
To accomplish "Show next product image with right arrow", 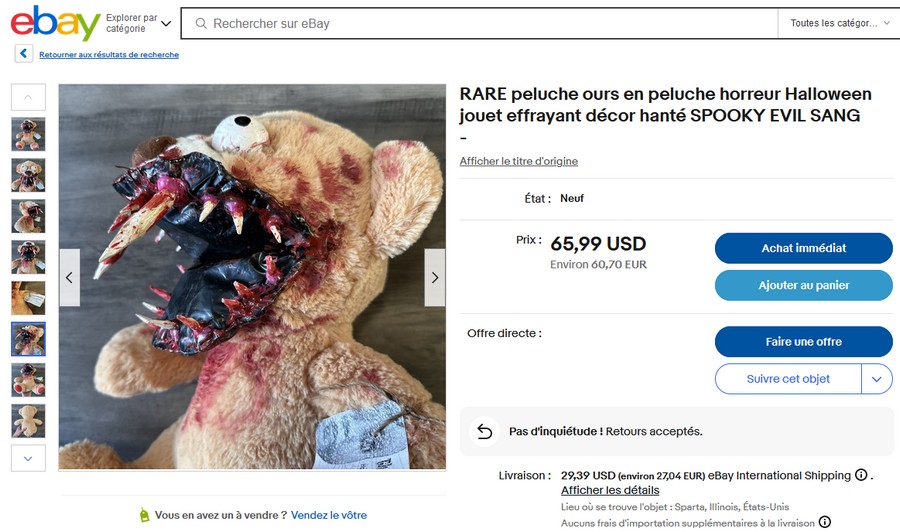I will tap(435, 277).
